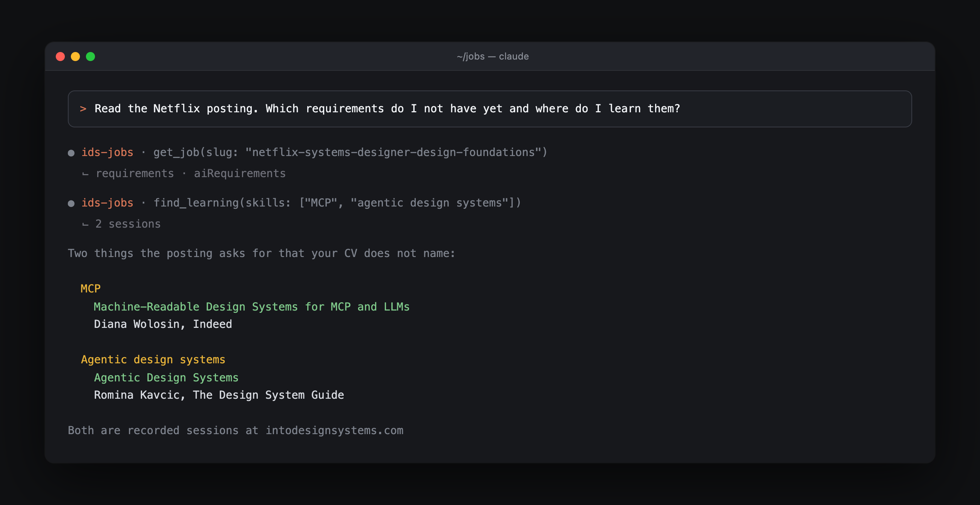Click the bullet beside the find_learning call

pyautogui.click(x=71, y=204)
